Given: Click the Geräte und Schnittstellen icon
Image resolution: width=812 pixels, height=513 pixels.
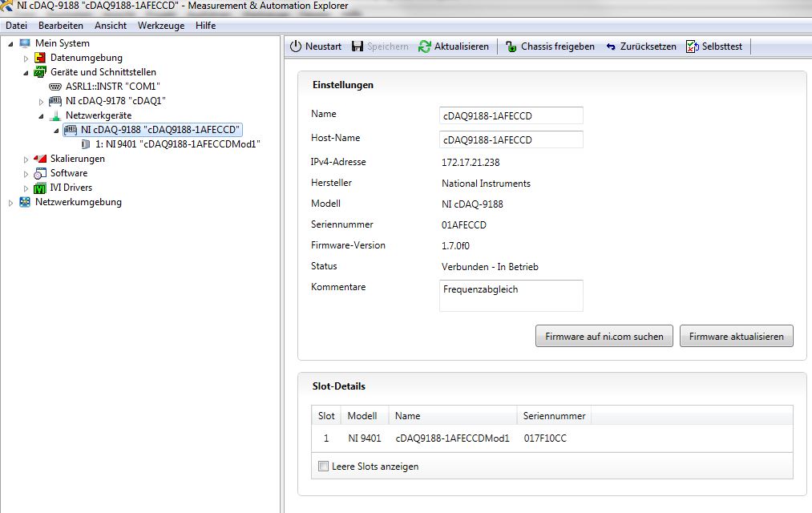Looking at the screenshot, I should tap(40, 72).
